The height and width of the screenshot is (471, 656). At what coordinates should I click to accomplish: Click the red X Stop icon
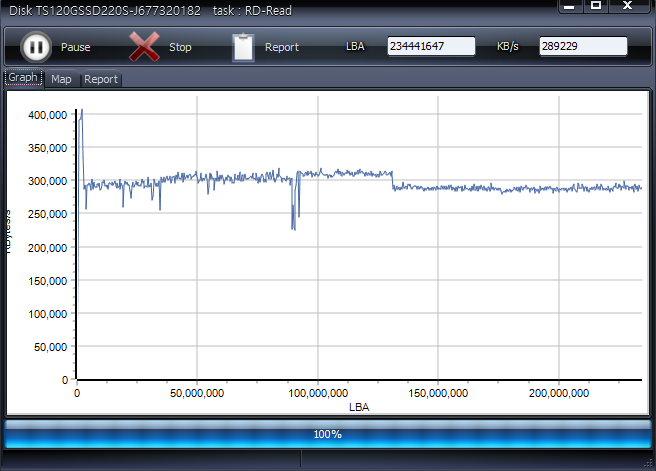[x=145, y=47]
